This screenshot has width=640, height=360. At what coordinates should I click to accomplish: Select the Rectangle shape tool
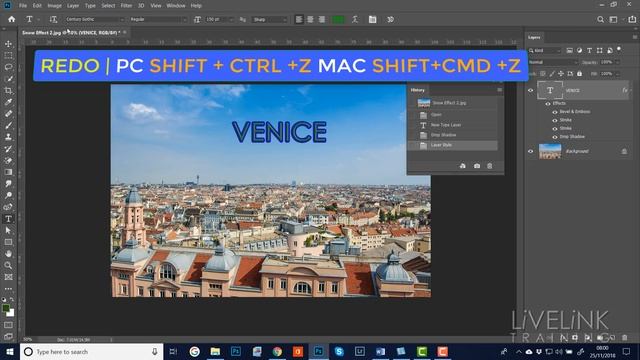click(8, 242)
